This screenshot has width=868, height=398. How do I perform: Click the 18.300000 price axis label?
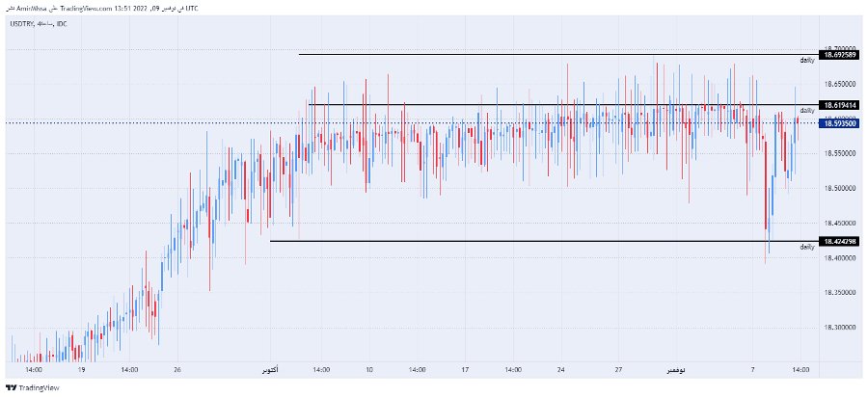coord(841,328)
